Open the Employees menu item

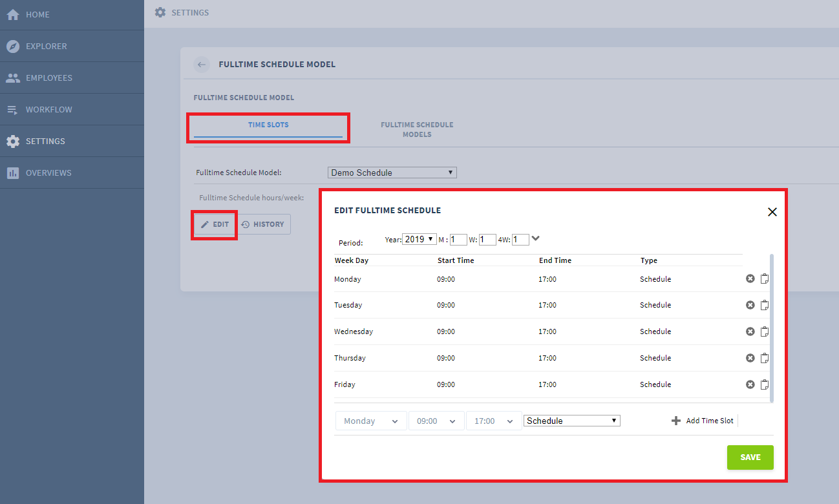[x=72, y=78]
